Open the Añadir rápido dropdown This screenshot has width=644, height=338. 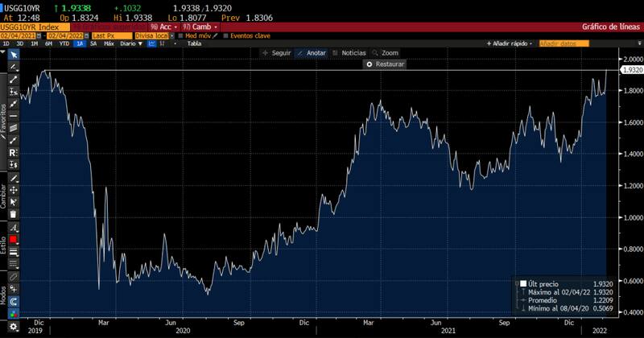pyautogui.click(x=511, y=44)
